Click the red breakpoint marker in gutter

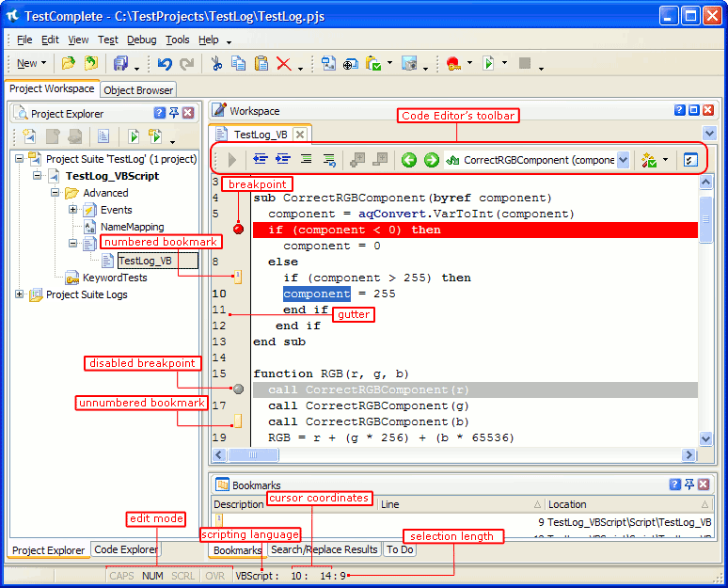[238, 229]
